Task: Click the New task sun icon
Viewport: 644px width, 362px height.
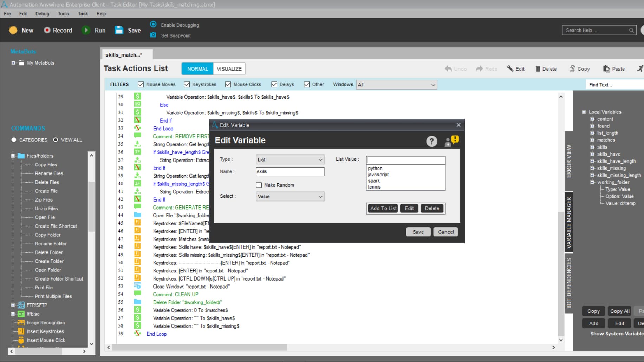Action: click(13, 30)
